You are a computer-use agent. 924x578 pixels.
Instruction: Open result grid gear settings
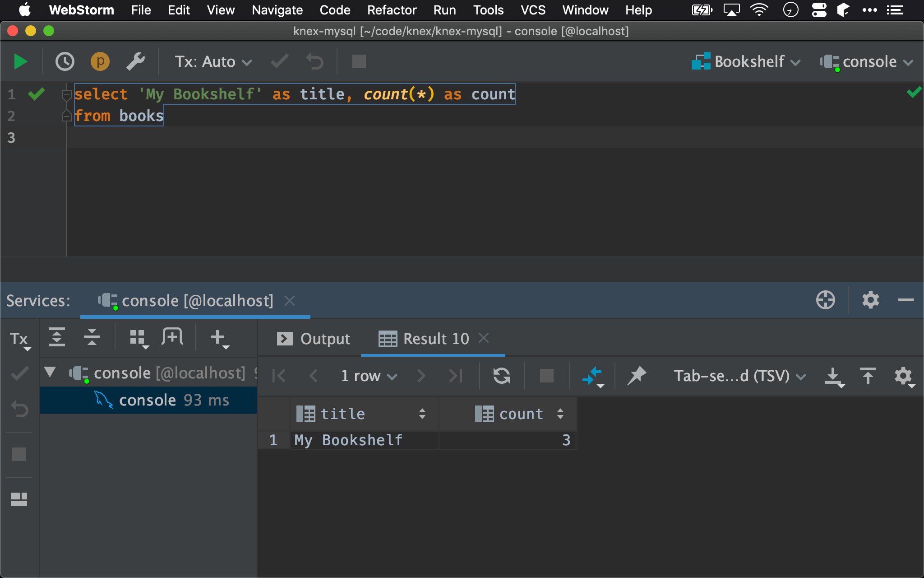[x=905, y=377]
